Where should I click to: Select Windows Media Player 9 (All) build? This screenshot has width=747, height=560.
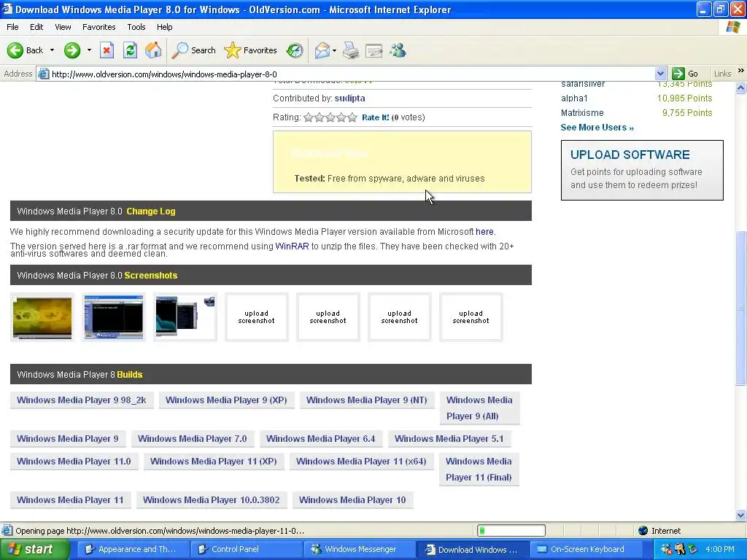point(479,408)
